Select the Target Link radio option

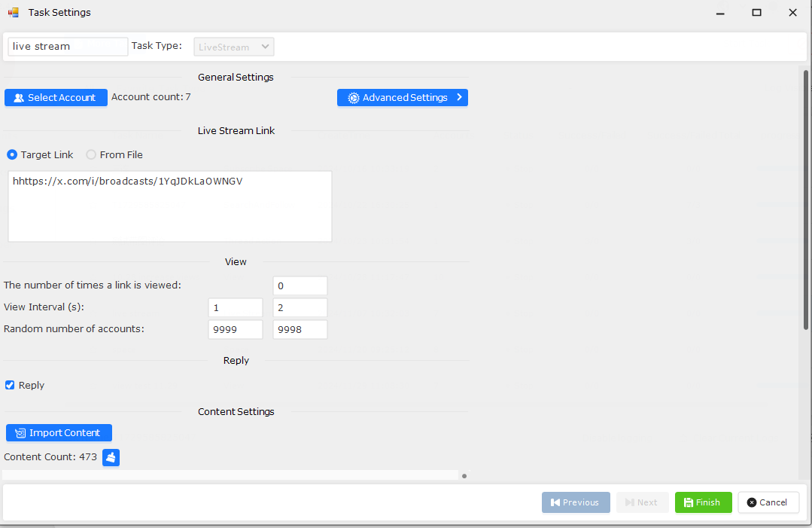click(12, 155)
